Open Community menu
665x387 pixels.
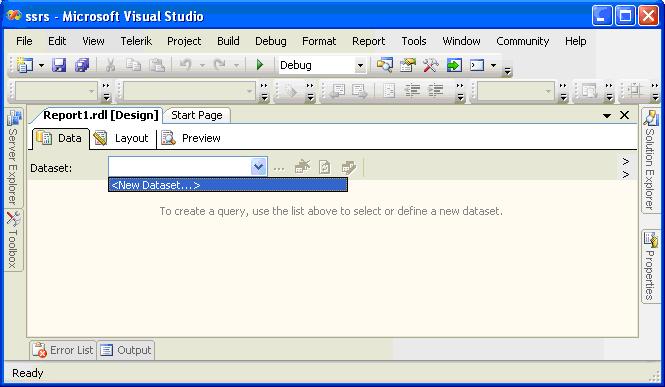point(522,41)
